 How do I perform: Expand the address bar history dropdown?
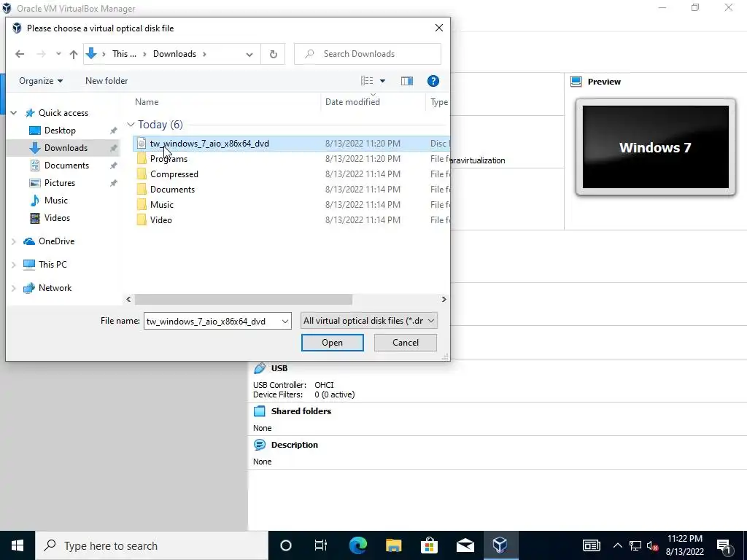pos(249,54)
